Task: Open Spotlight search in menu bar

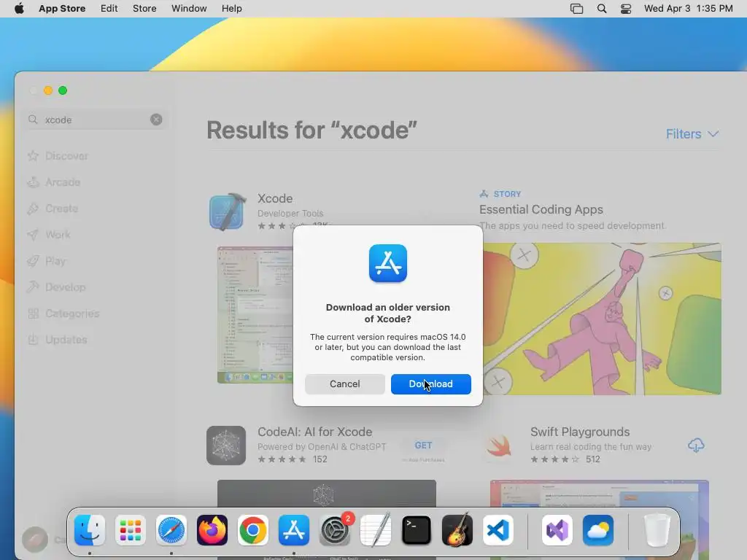Action: tap(602, 9)
